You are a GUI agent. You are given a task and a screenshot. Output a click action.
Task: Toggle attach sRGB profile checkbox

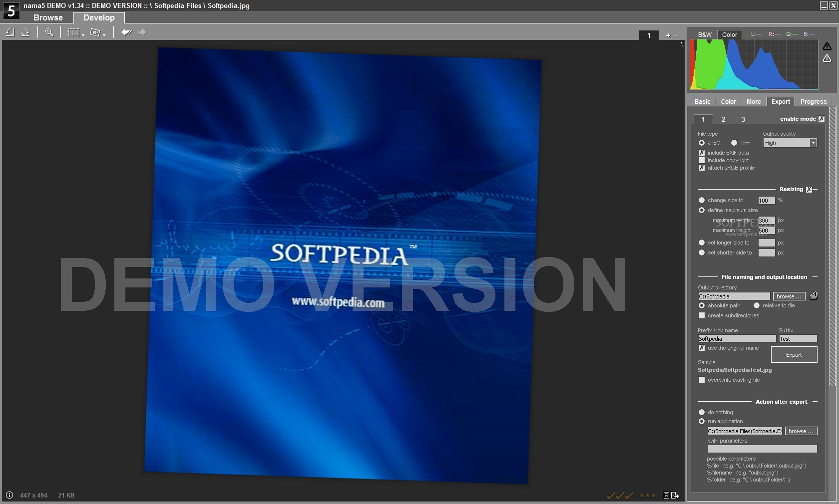tap(702, 168)
